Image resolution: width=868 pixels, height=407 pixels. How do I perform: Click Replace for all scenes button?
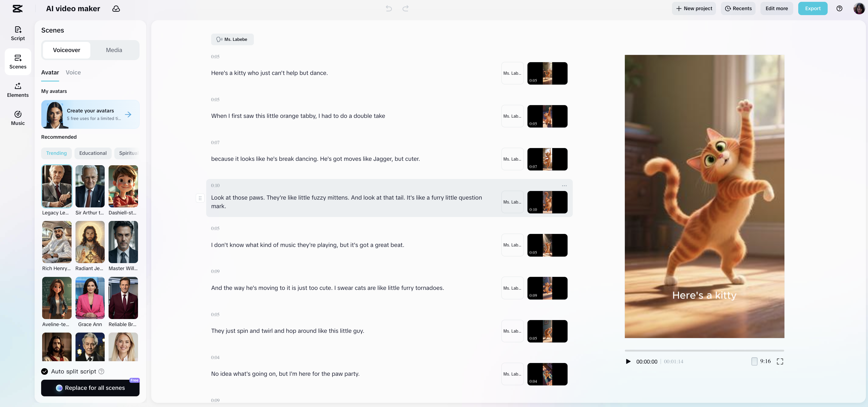point(90,388)
